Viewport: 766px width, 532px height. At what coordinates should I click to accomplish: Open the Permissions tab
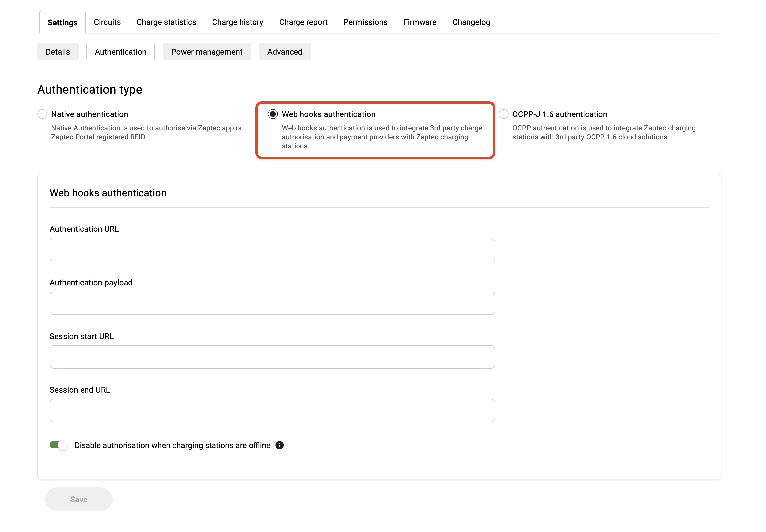point(365,22)
